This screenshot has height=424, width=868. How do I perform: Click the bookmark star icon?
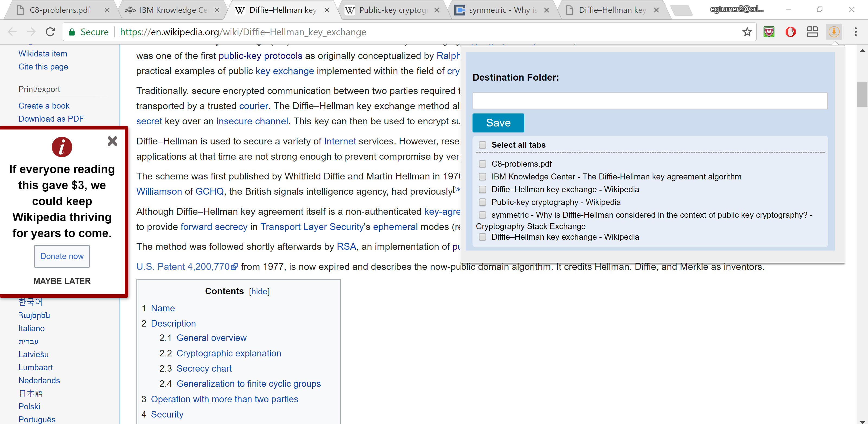click(747, 32)
